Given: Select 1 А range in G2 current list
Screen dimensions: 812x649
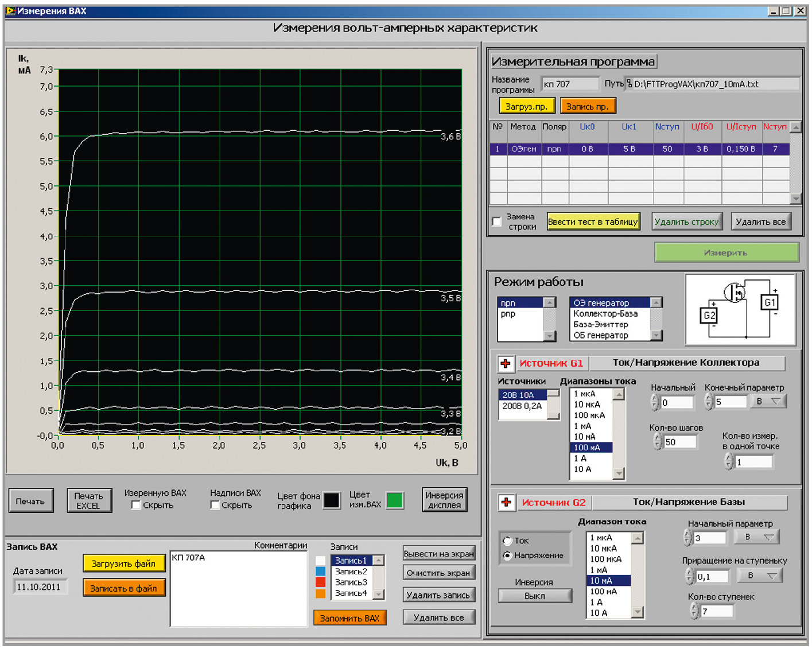Looking at the screenshot, I should pos(609,603).
